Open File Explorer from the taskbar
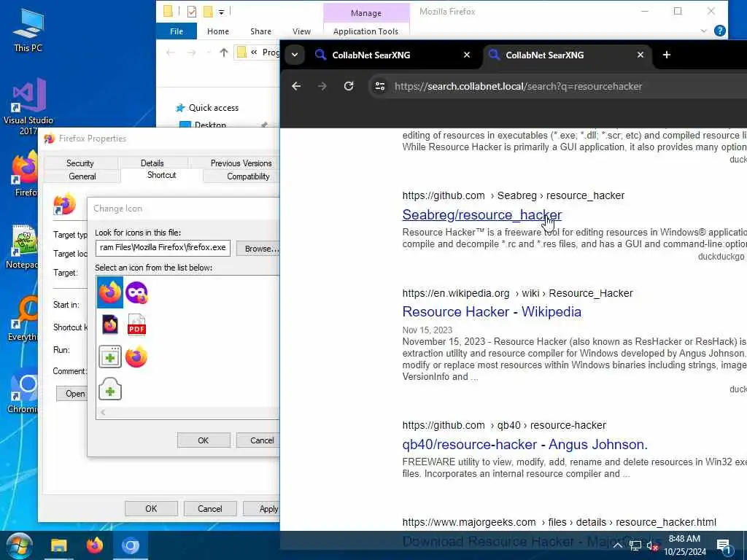Viewport: 747px width, 560px height. [59, 545]
